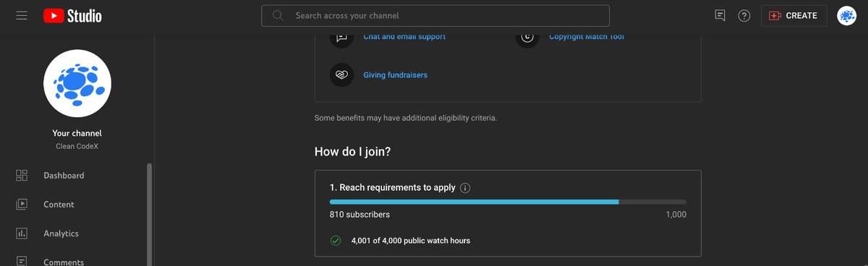Click the 4,001 of 4,000 public watch hours text
This screenshot has height=266, width=868.
click(410, 241)
